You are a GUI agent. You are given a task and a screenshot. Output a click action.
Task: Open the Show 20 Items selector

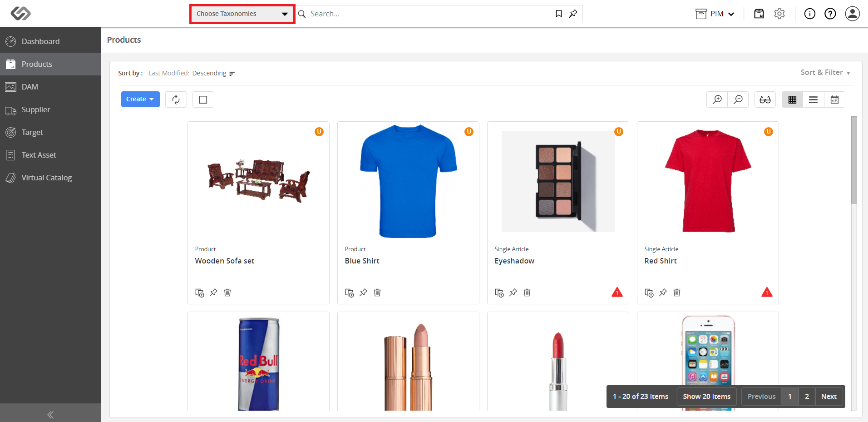707,397
